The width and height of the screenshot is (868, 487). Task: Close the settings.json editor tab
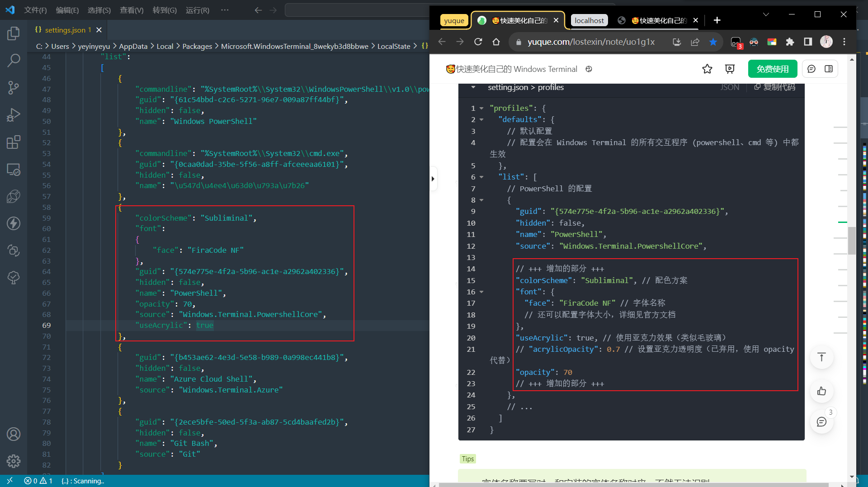pyautogui.click(x=99, y=30)
